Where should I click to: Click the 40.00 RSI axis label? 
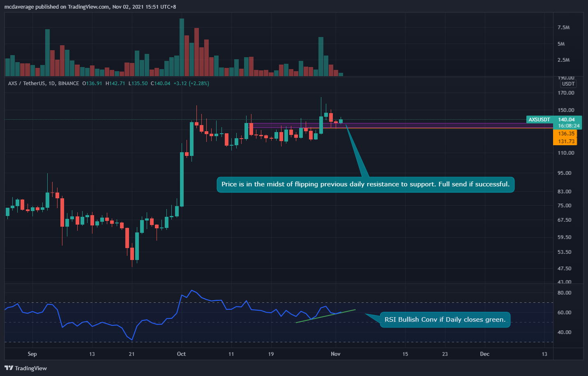click(x=564, y=332)
